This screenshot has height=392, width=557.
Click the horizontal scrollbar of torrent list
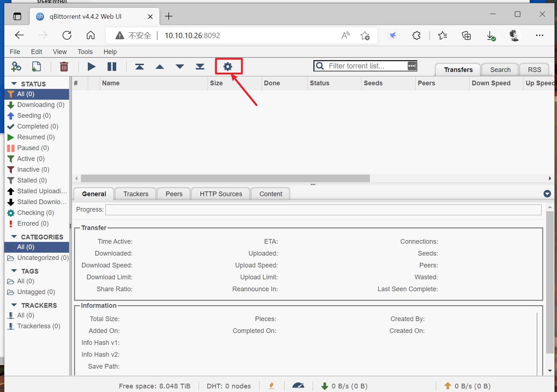pos(225,179)
